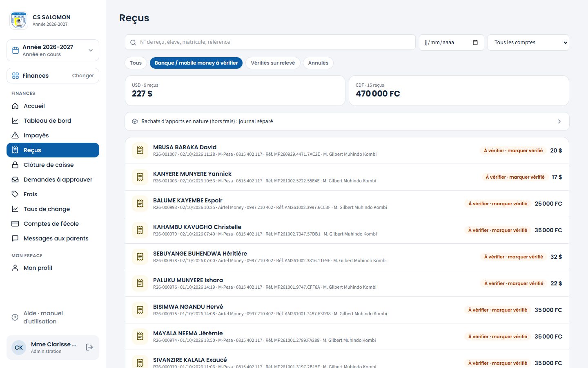Select Banque / mobile money à vérifier tab
The width and height of the screenshot is (588, 368).
(196, 63)
